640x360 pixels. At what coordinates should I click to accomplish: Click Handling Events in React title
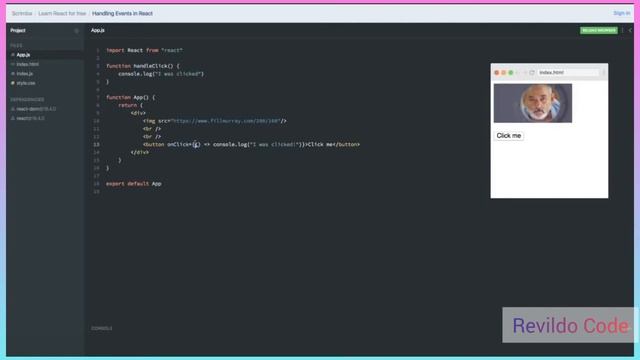click(122, 13)
